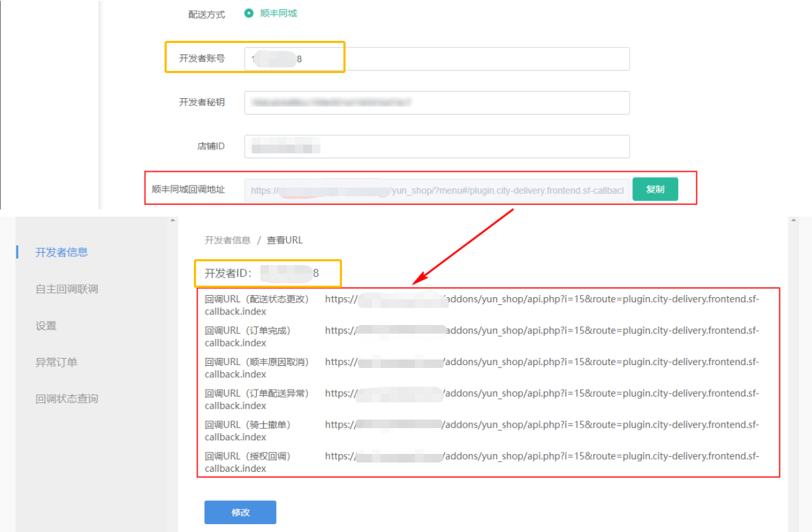The height and width of the screenshot is (532, 812).
Task: Go to 自主回调联调 in the sidebar
Action: pyautogui.click(x=67, y=289)
